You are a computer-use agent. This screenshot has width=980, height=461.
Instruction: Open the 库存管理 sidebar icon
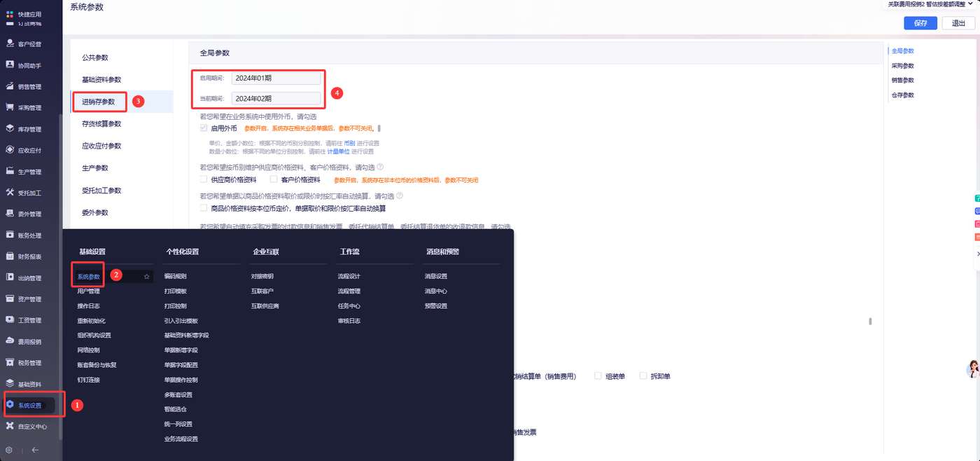tap(10, 129)
